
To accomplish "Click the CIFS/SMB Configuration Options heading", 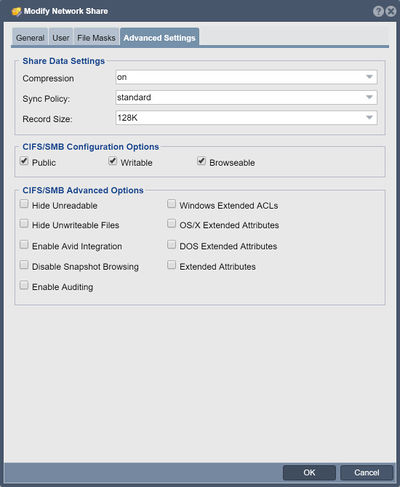I will click(91, 147).
